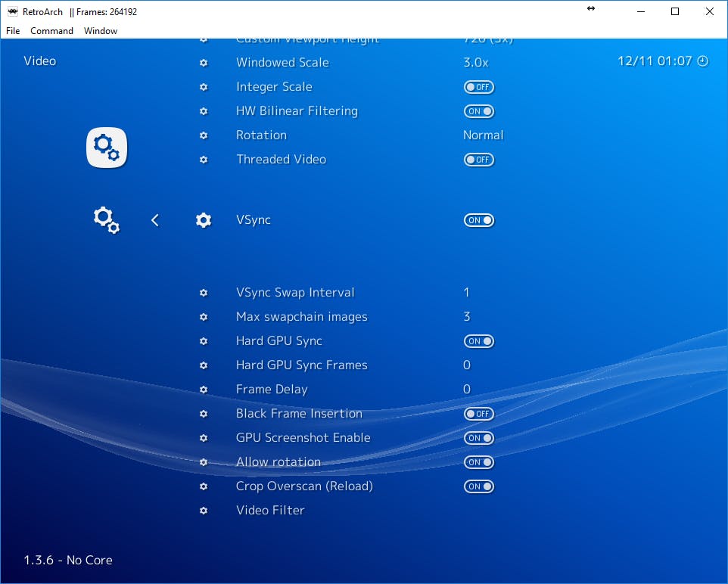The image size is (728, 584).
Task: Click the clock icon beside the date
Action: (x=703, y=61)
